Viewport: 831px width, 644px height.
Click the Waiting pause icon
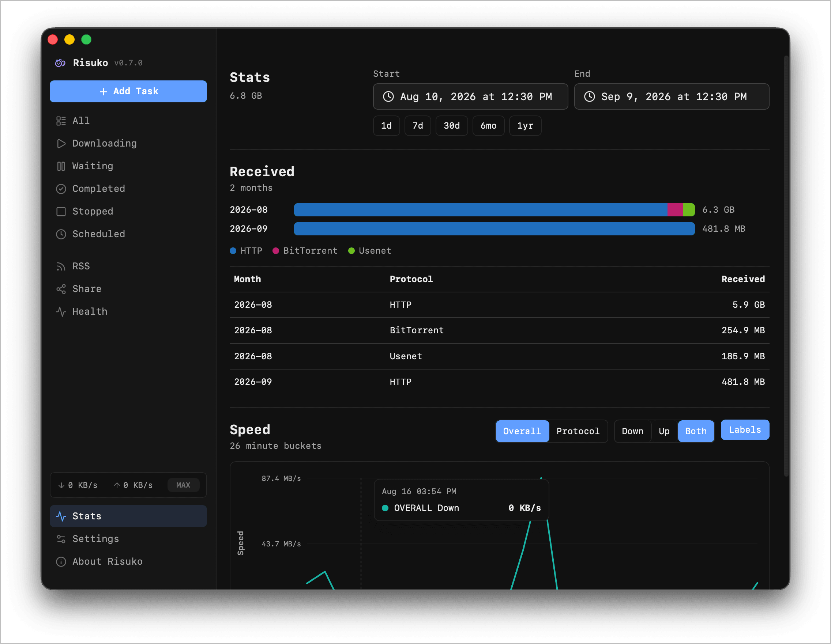(x=61, y=166)
